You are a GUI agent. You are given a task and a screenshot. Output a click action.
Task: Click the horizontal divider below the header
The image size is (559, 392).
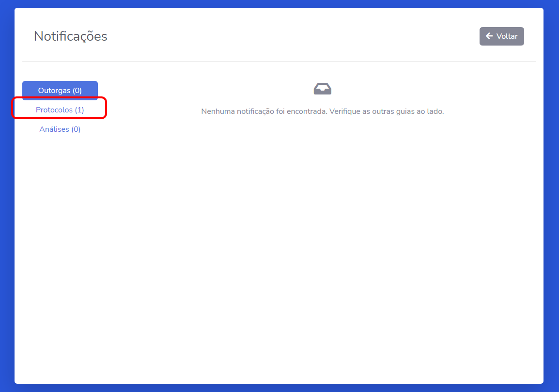pos(279,62)
